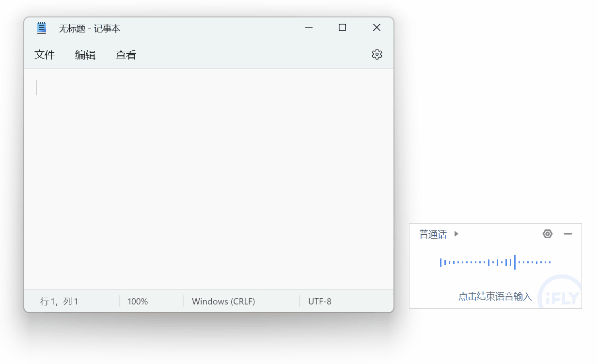The height and width of the screenshot is (364, 598).
Task: Click the Notepad app icon in title bar
Action: [x=41, y=28]
